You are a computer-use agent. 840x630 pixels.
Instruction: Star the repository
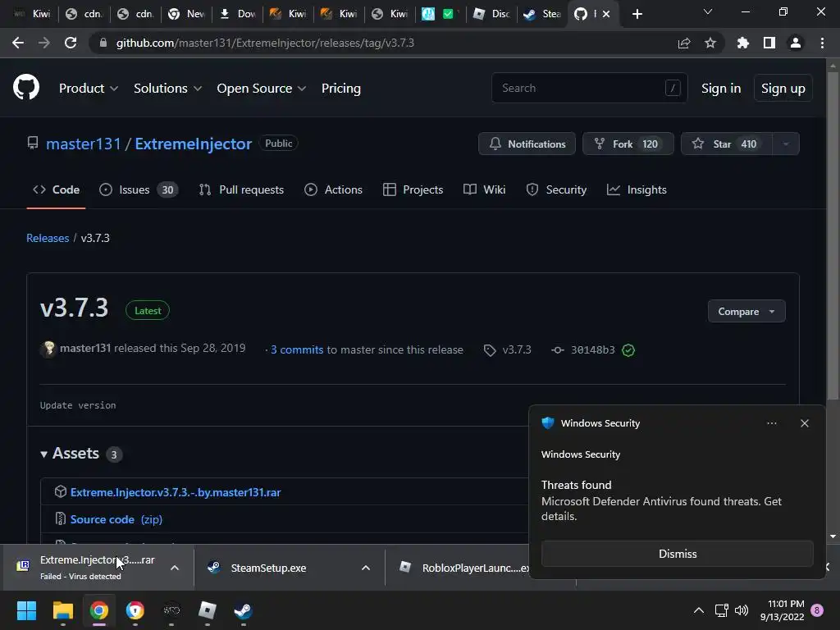click(727, 144)
